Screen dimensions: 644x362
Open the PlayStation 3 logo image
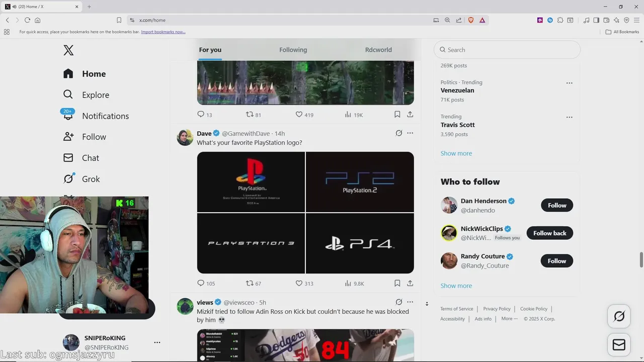(x=251, y=243)
